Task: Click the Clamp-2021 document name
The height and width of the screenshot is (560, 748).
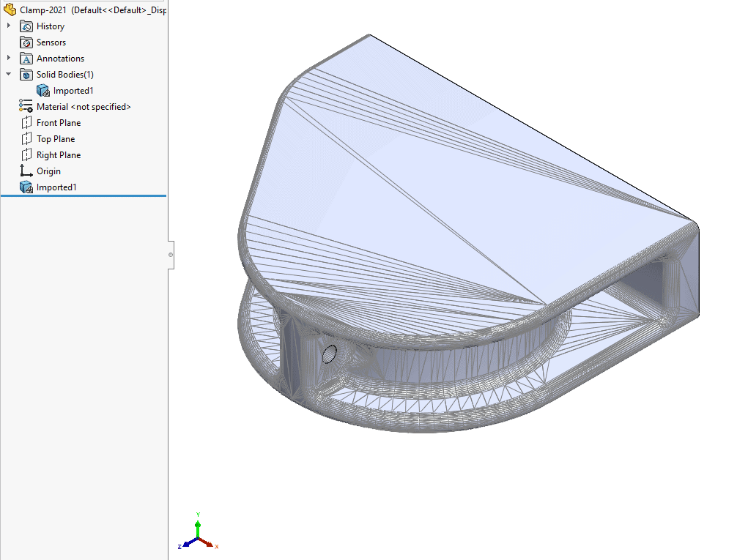Action: (x=44, y=10)
